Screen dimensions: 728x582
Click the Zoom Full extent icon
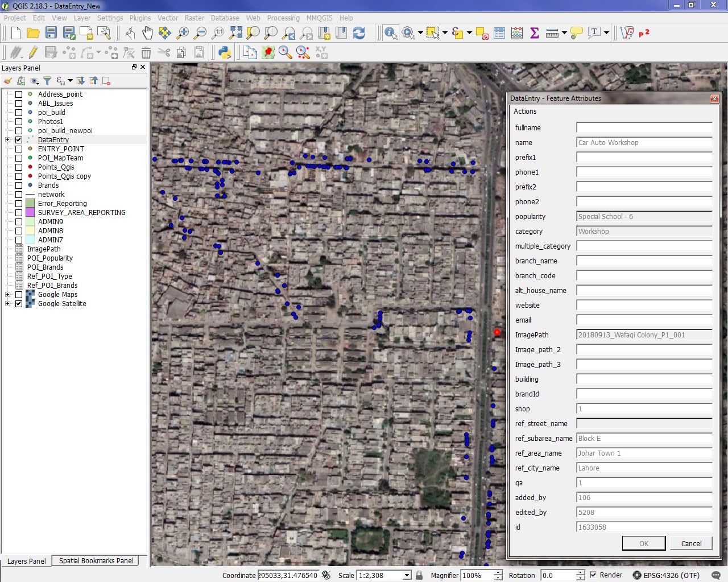click(x=235, y=33)
